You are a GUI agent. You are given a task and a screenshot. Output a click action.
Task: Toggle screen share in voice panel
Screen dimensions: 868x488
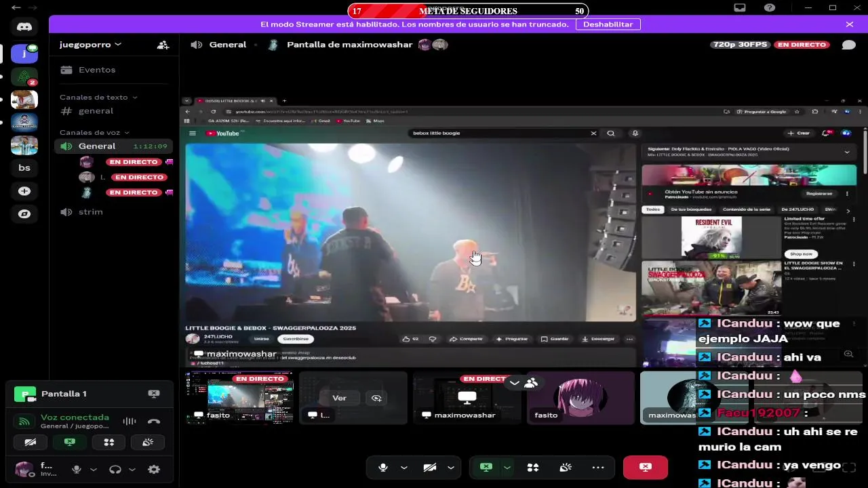pyautogui.click(x=70, y=443)
